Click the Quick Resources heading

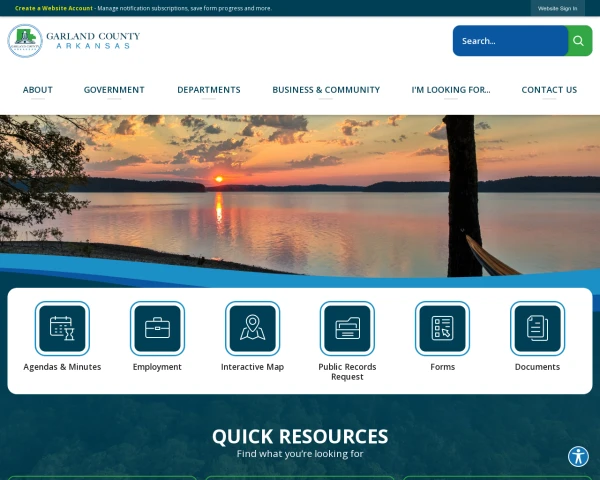(300, 436)
